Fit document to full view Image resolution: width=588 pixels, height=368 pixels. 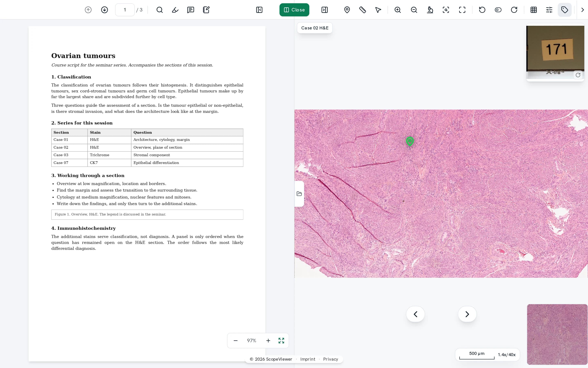(281, 340)
